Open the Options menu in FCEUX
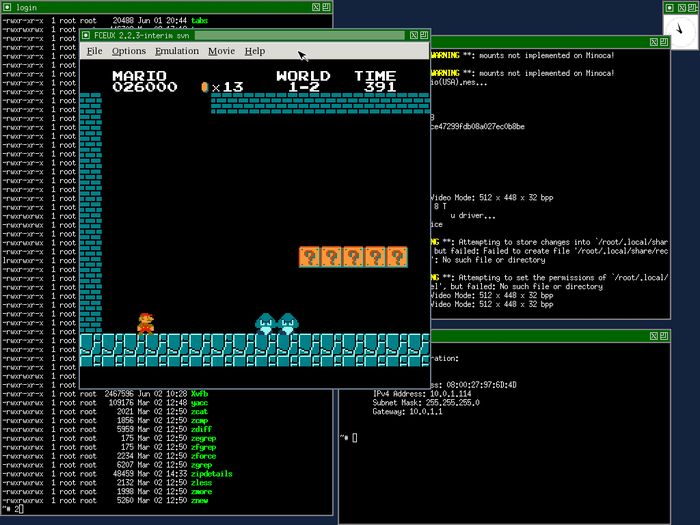The width and height of the screenshot is (700, 525). (x=128, y=51)
